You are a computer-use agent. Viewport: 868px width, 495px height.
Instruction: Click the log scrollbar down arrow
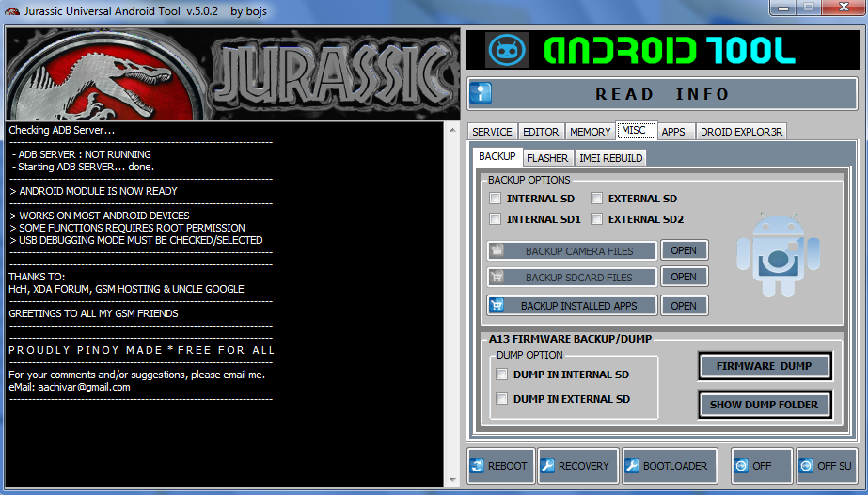452,480
